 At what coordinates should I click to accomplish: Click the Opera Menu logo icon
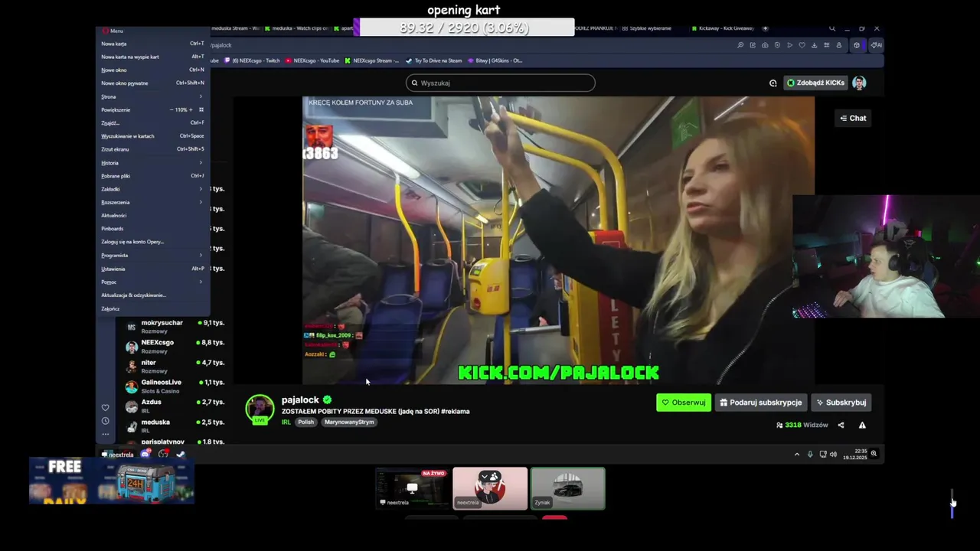point(105,31)
